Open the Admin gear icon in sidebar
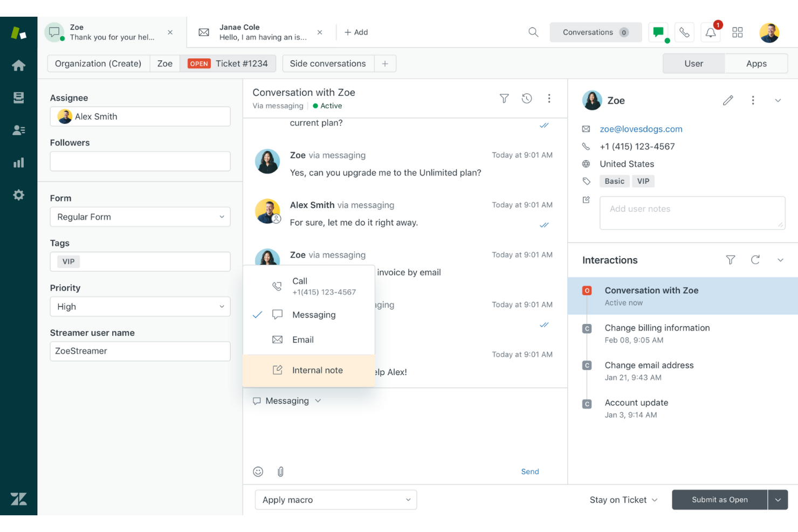The image size is (798, 532). tap(18, 195)
